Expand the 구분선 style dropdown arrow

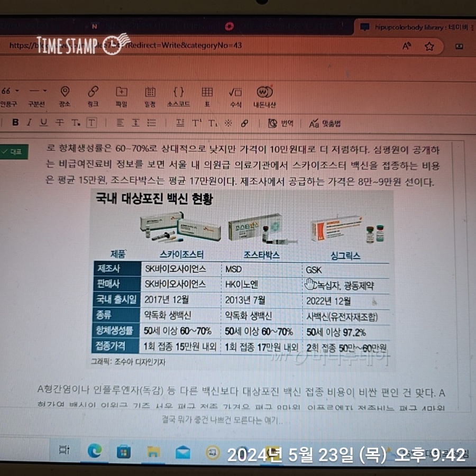pos(45,90)
